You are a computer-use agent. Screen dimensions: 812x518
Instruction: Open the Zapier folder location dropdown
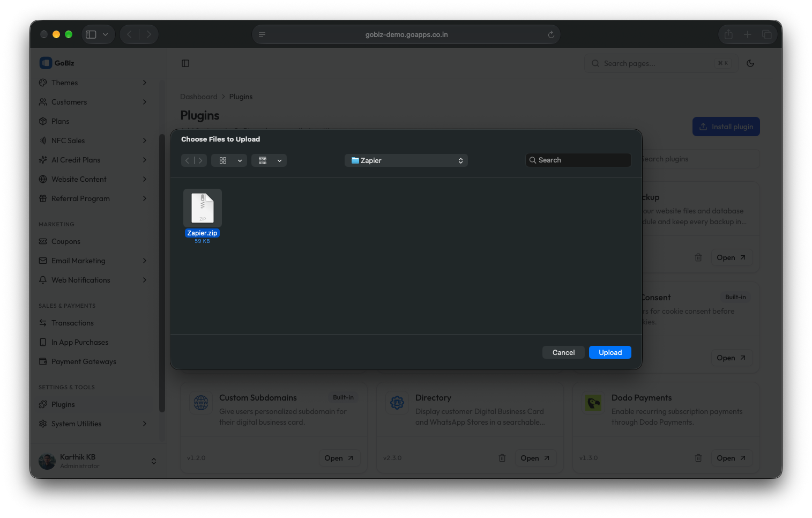(x=406, y=160)
